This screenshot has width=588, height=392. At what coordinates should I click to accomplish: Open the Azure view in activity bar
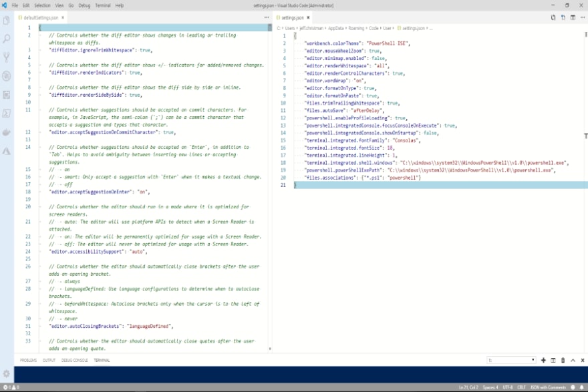point(7,151)
